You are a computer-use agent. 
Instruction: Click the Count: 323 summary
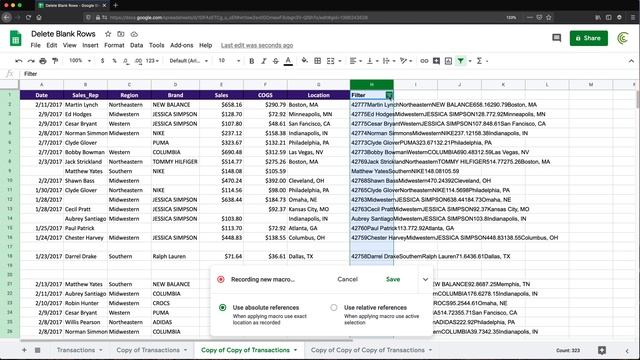(x=568, y=350)
